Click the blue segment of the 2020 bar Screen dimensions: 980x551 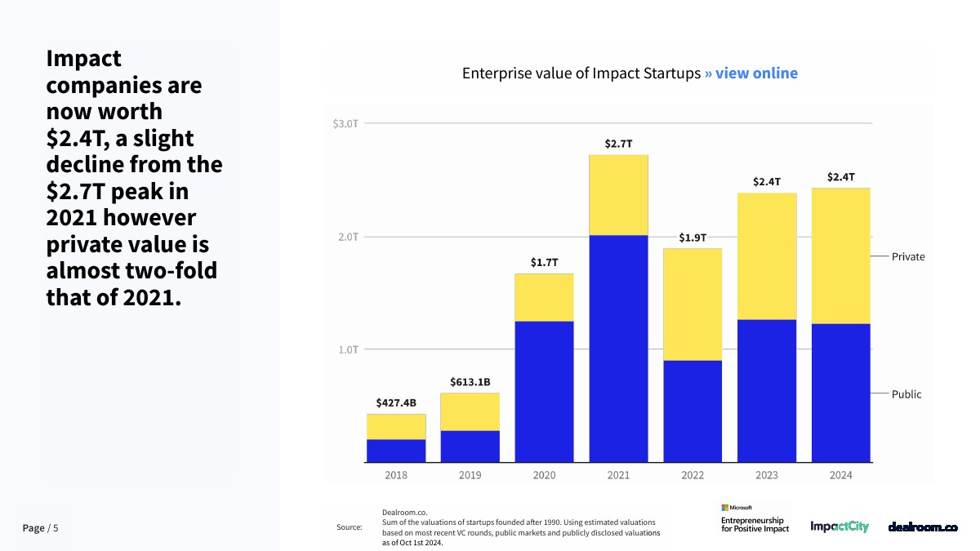coord(544,392)
